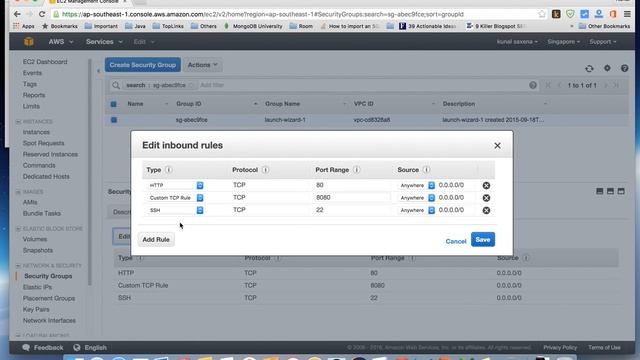This screenshot has height=360, width=640.
Task: Open MongoDB University bookmark
Action: coord(253,26)
